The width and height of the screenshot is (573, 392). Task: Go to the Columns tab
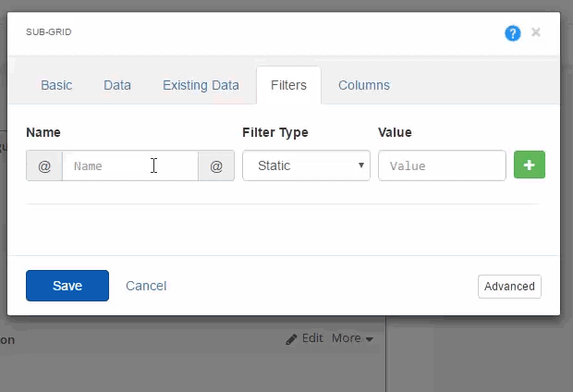364,85
